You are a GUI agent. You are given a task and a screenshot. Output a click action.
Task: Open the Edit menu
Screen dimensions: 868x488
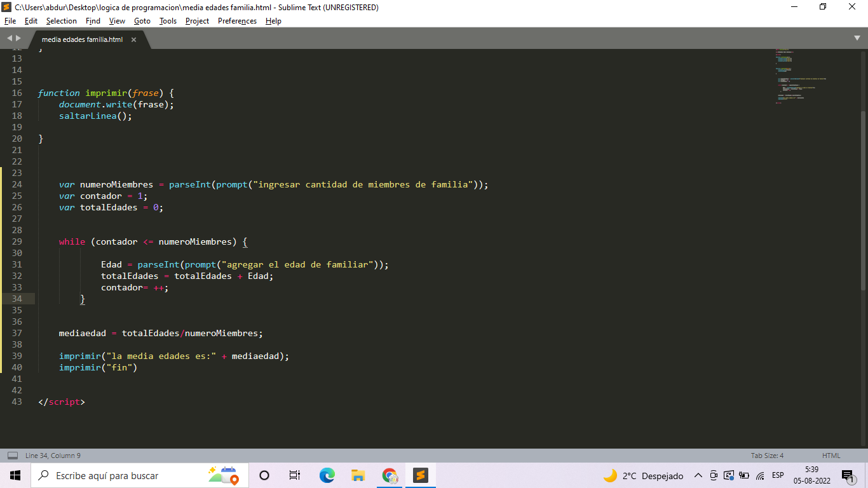coord(31,21)
